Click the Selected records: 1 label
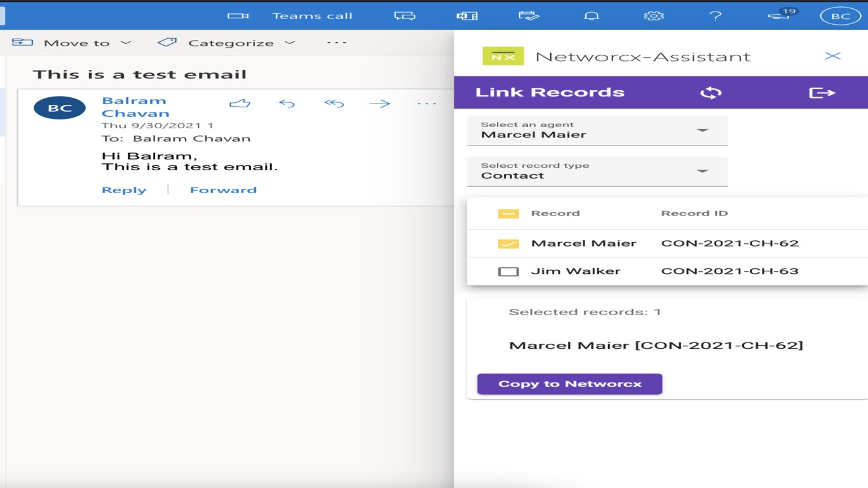 coord(585,312)
